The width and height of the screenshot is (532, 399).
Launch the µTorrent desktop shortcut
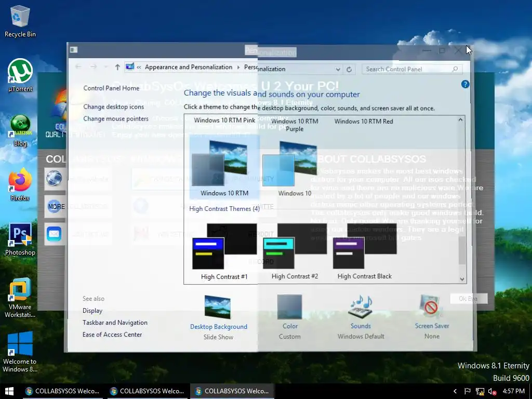pos(20,75)
